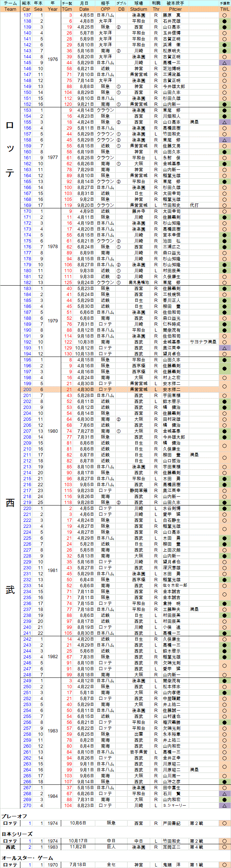Click the Year column header
The height and width of the screenshot is (868, 231).
pos(53,9)
